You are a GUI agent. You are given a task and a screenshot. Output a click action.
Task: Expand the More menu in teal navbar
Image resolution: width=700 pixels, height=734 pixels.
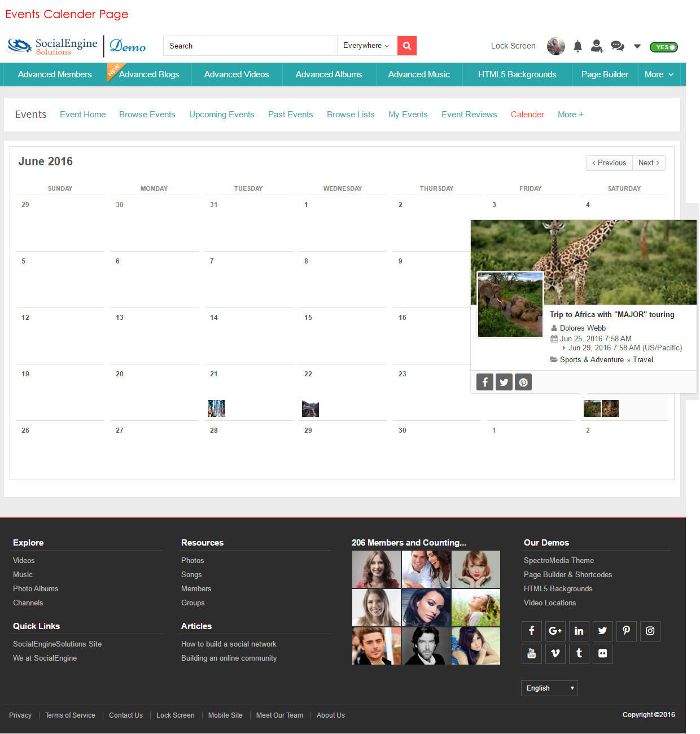(659, 74)
